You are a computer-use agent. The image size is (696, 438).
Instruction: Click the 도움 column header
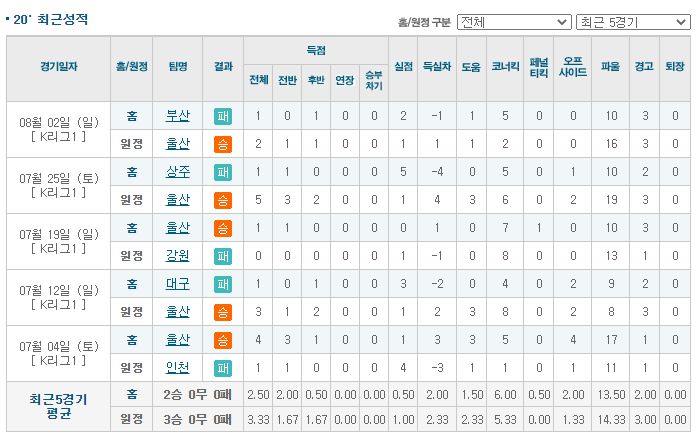coord(471,67)
